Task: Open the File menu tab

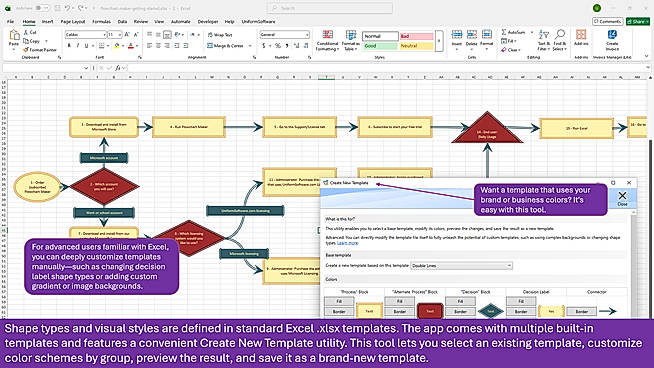Action: (x=10, y=21)
